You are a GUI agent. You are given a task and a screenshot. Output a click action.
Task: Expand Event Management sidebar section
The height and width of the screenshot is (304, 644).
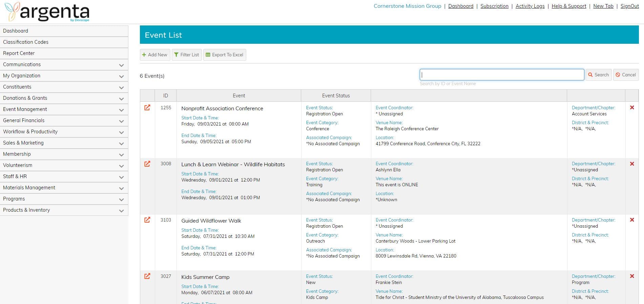64,109
